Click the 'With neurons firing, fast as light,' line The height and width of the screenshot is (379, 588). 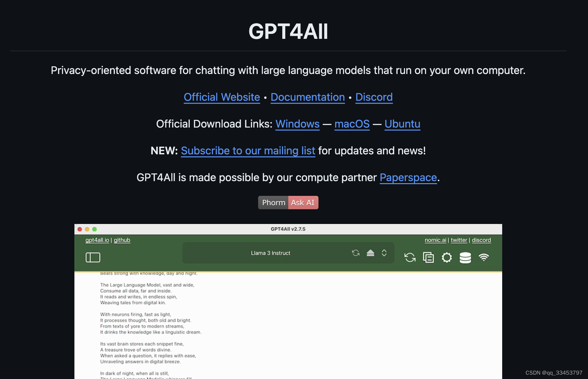pos(135,314)
